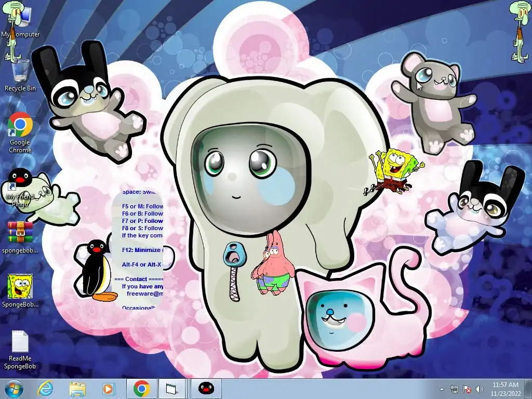Viewport: 532px width, 399px height.
Task: Open the My Friend Pingu shortcut
Action: [x=20, y=187]
